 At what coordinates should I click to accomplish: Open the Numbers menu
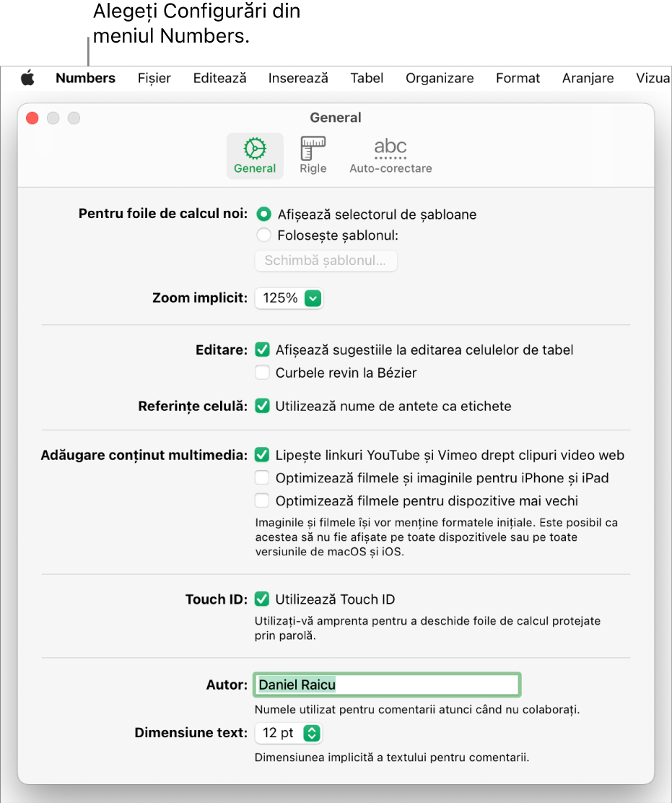85,78
